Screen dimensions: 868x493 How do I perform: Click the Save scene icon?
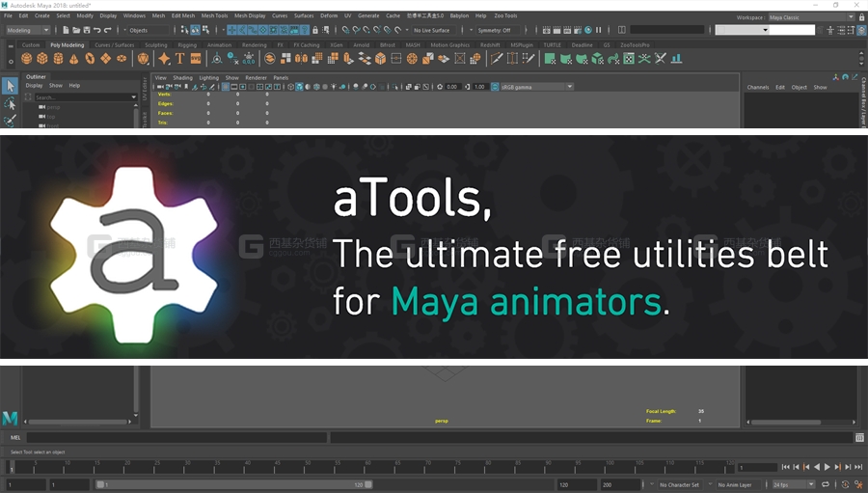pyautogui.click(x=87, y=30)
